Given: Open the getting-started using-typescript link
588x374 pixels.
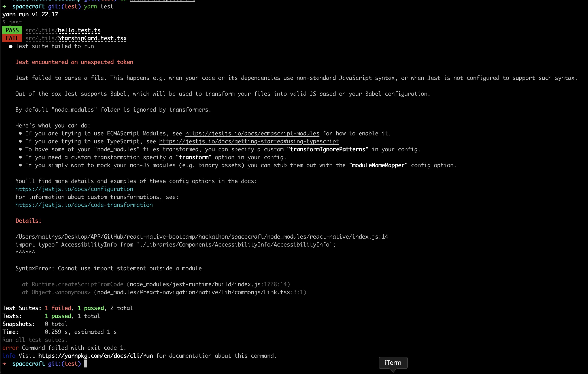Looking at the screenshot, I should point(249,141).
